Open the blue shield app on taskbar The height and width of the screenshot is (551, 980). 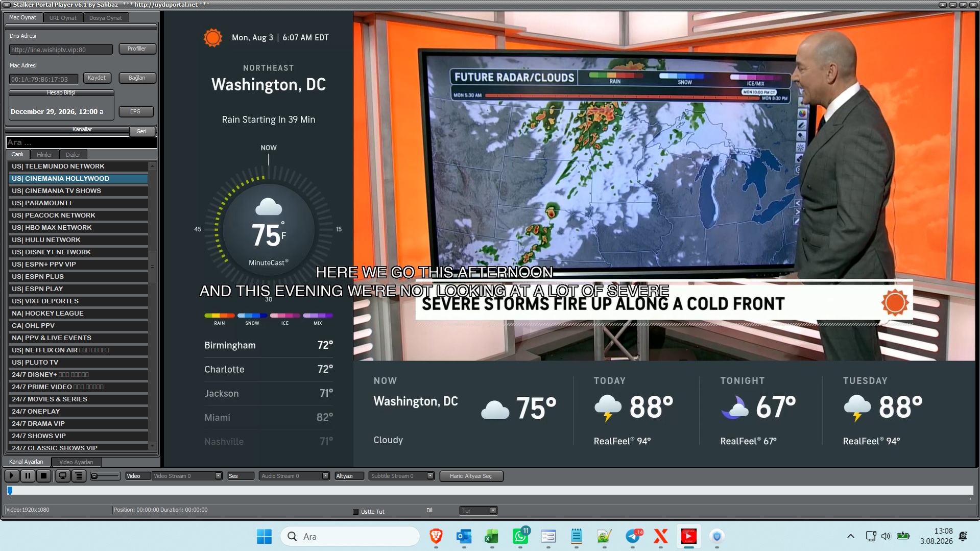pyautogui.click(x=717, y=536)
